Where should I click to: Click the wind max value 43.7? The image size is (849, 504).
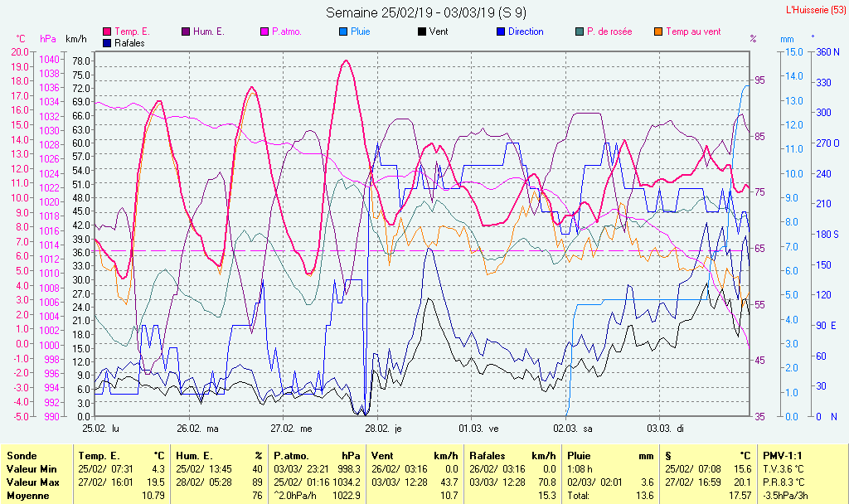click(x=449, y=482)
